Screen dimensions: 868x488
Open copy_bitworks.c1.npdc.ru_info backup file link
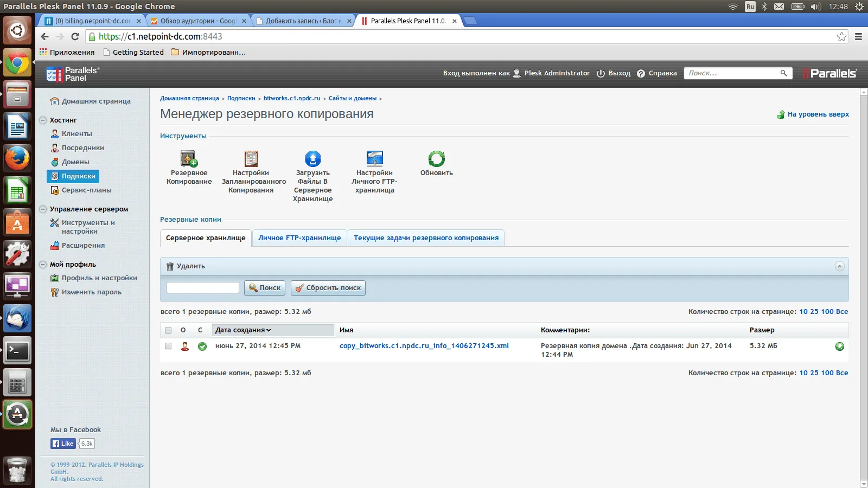click(x=424, y=345)
